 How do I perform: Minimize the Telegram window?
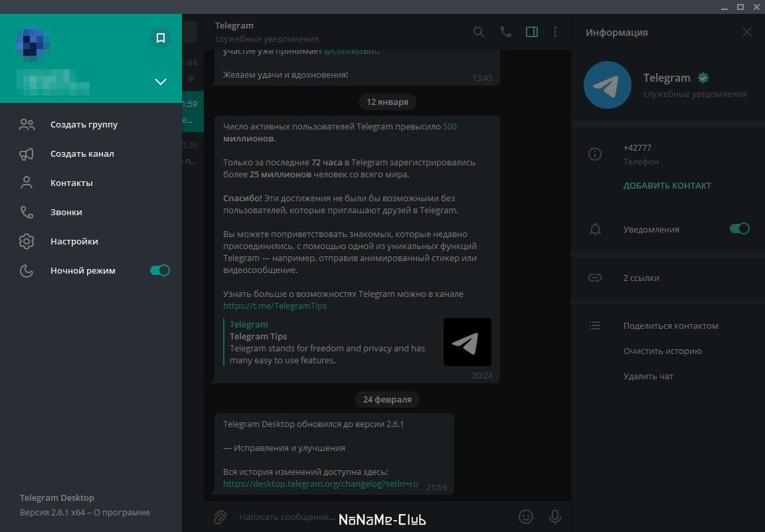tap(724, 7)
